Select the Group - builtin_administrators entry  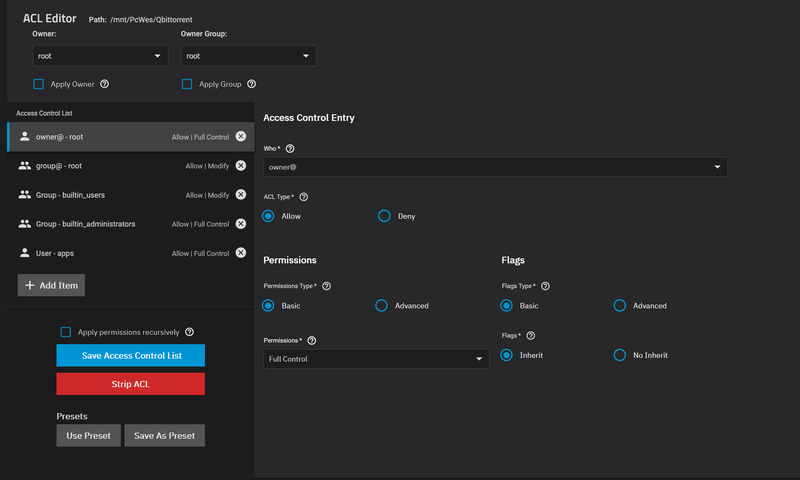tap(131, 224)
